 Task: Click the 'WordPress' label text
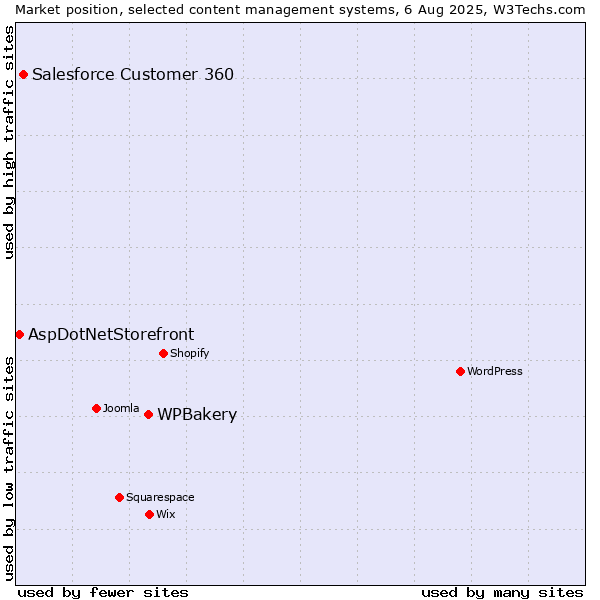[495, 371]
